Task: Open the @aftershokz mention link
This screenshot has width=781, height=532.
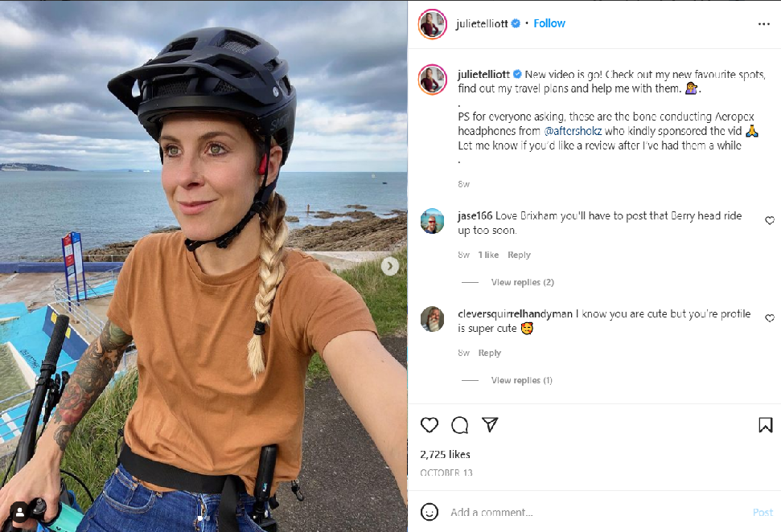Action: 573,130
